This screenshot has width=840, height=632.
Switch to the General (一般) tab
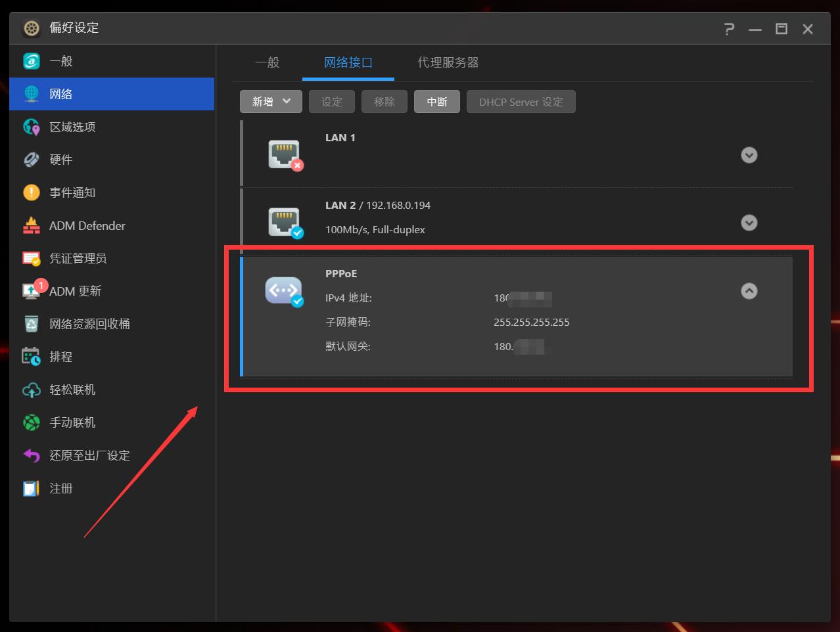coord(268,62)
